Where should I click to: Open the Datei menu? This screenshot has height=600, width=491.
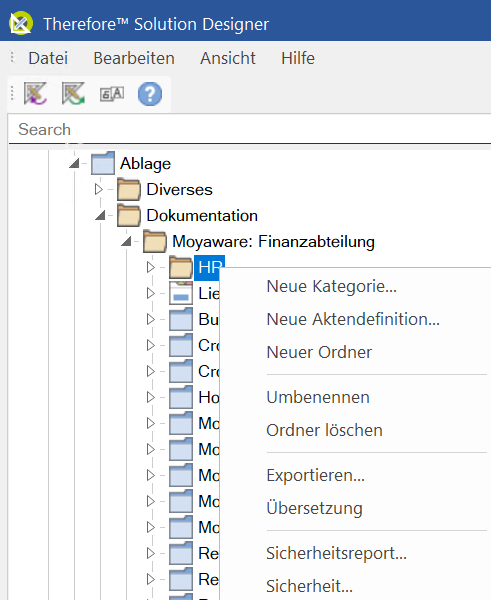coord(48,58)
